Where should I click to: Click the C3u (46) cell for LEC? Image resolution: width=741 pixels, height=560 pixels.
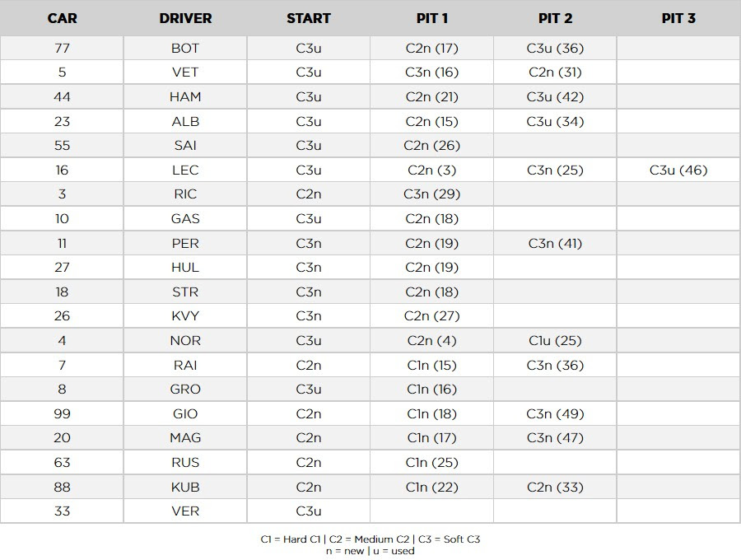click(678, 170)
